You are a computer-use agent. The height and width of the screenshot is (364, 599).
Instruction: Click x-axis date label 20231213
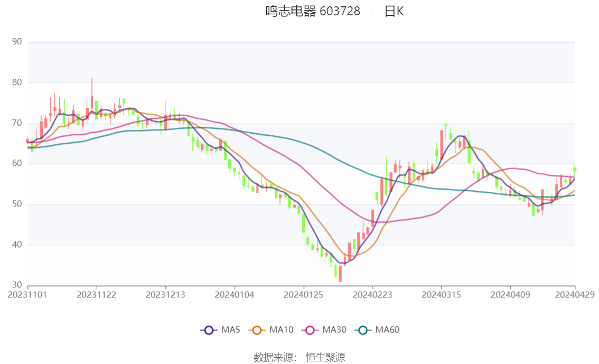pos(165,295)
